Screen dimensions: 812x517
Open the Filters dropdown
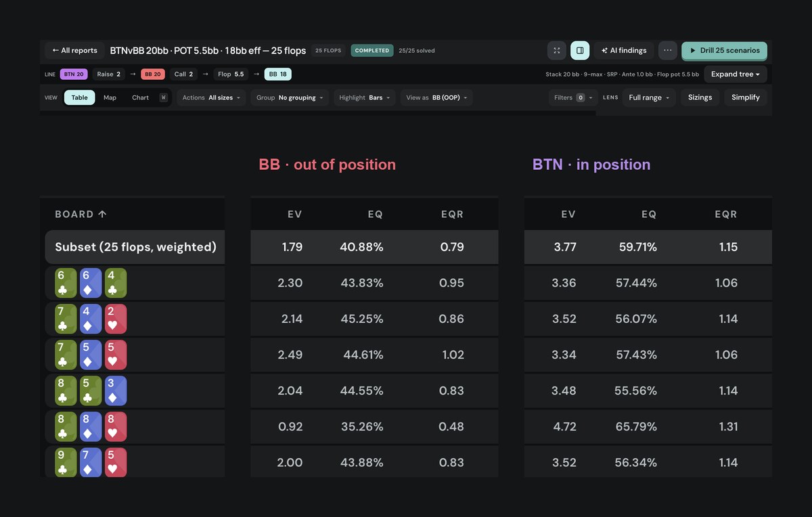point(573,97)
